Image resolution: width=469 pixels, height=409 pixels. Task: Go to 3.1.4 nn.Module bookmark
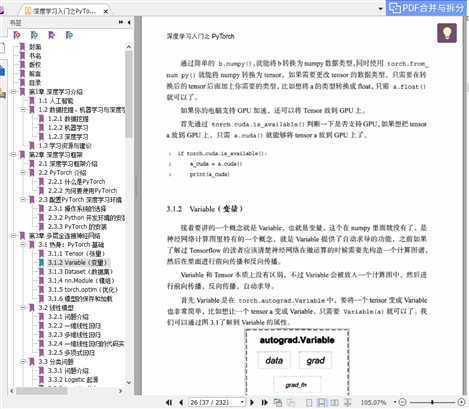click(x=81, y=280)
